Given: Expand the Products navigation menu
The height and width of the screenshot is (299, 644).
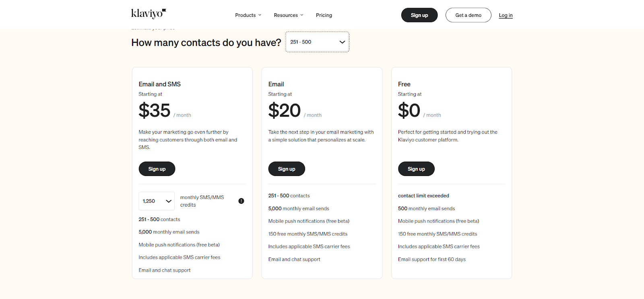Looking at the screenshot, I should pyautogui.click(x=248, y=15).
